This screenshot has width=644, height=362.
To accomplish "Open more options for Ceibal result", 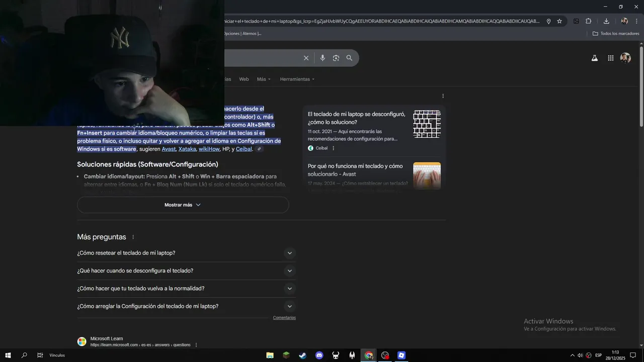I will click(333, 148).
